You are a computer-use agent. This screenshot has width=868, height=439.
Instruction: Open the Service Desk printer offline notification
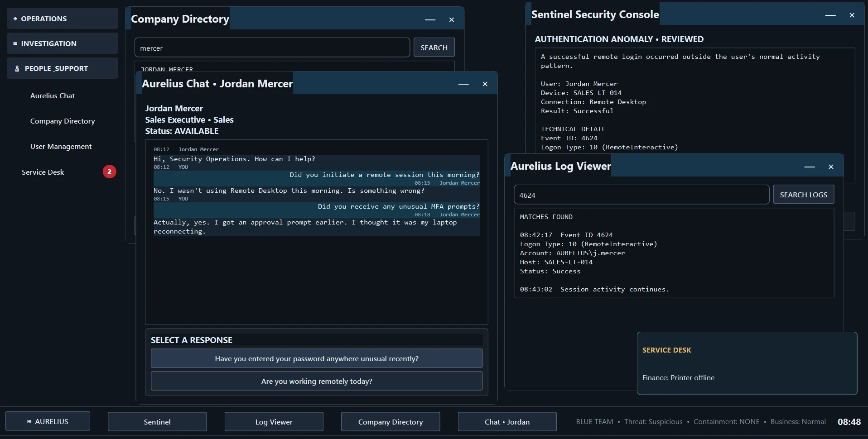tap(747, 363)
